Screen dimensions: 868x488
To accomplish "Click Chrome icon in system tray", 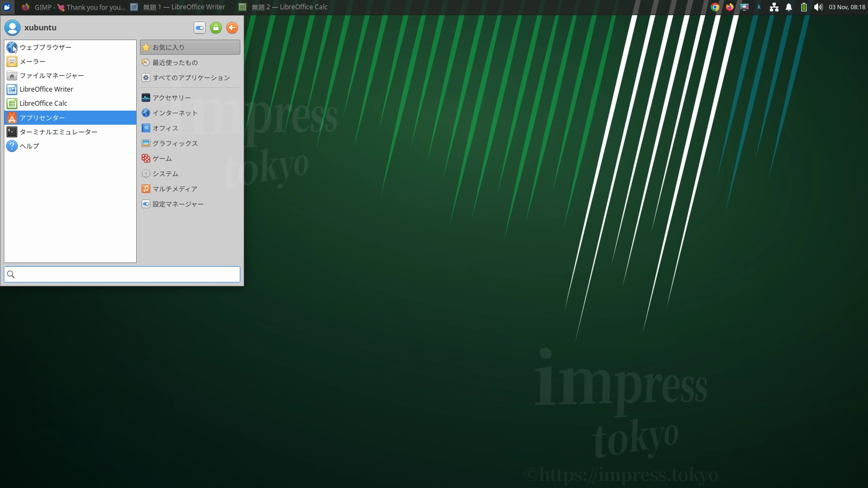I will (715, 7).
